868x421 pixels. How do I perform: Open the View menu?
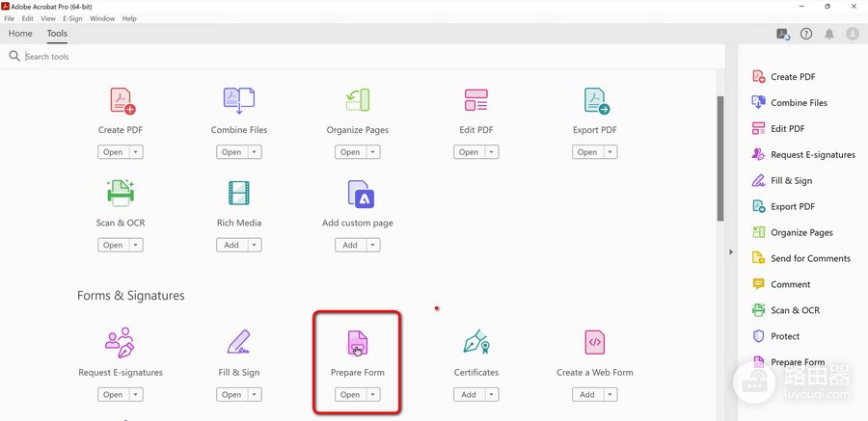coord(48,18)
